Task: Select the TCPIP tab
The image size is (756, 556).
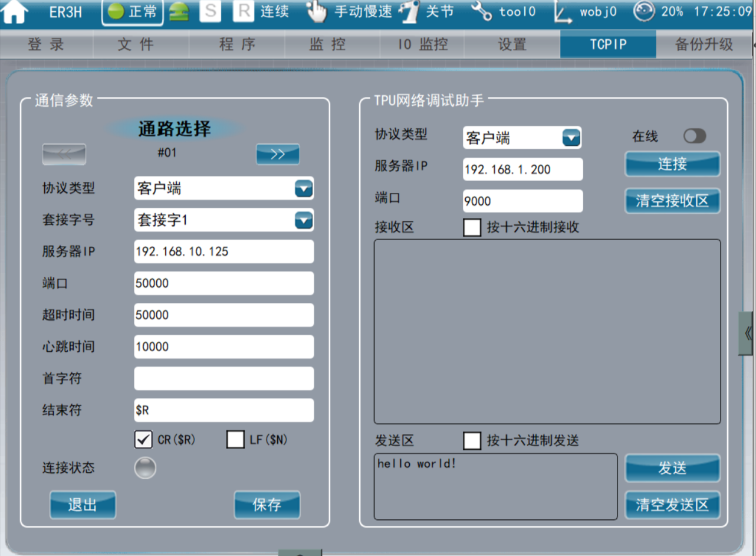Action: coord(608,44)
